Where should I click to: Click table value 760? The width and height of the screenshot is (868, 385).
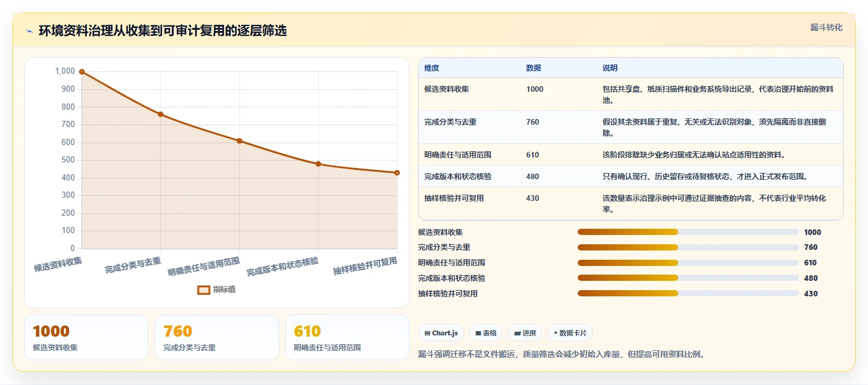tap(532, 122)
